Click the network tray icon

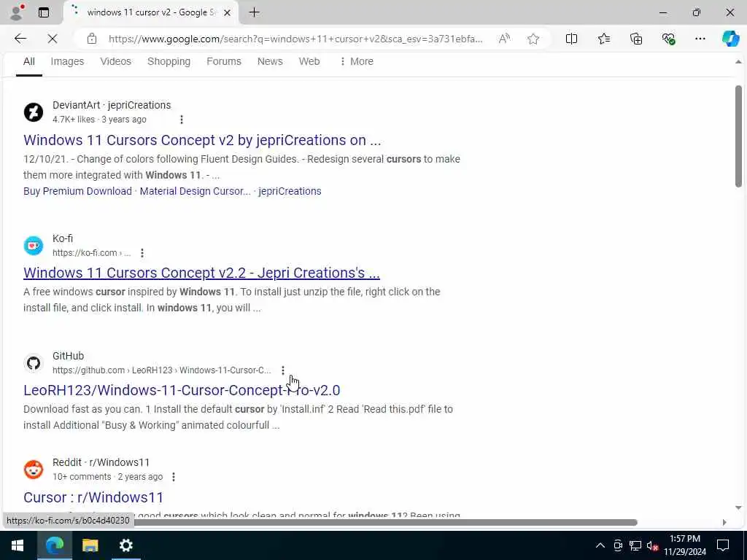[x=635, y=545]
